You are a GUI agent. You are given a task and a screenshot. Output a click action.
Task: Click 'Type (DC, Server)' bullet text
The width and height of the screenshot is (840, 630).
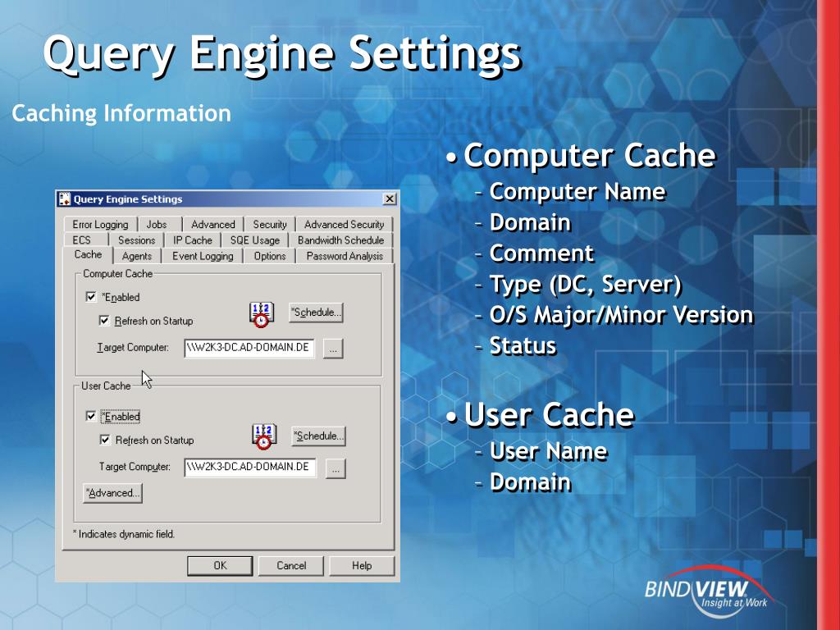click(586, 284)
